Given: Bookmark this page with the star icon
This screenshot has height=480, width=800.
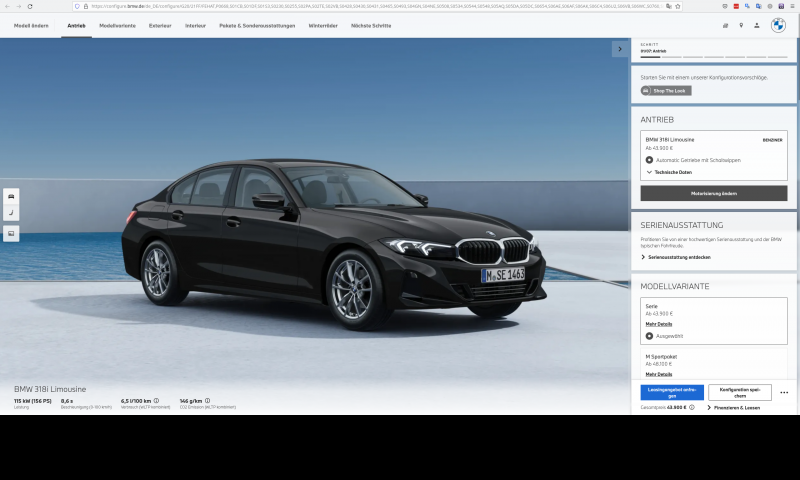Looking at the screenshot, I should 678,6.
